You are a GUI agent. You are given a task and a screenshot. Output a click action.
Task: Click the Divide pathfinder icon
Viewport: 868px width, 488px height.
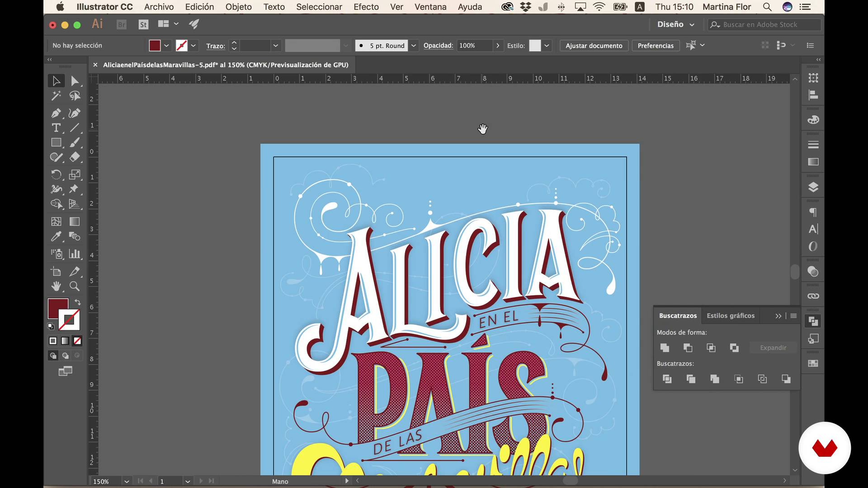pos(667,379)
